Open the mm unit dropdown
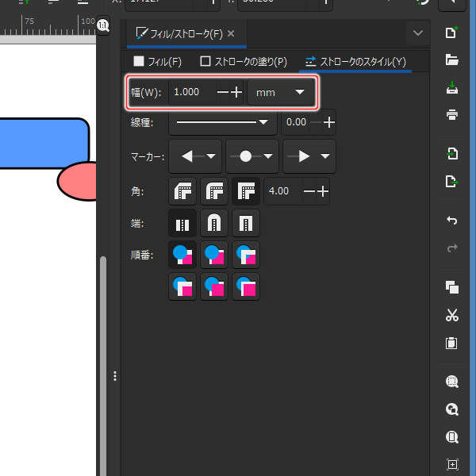Screen dimensions: 476x476 [x=281, y=92]
